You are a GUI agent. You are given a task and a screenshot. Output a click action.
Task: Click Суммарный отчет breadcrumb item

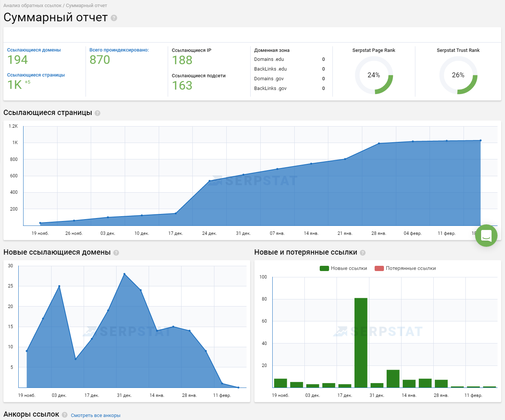(86, 6)
